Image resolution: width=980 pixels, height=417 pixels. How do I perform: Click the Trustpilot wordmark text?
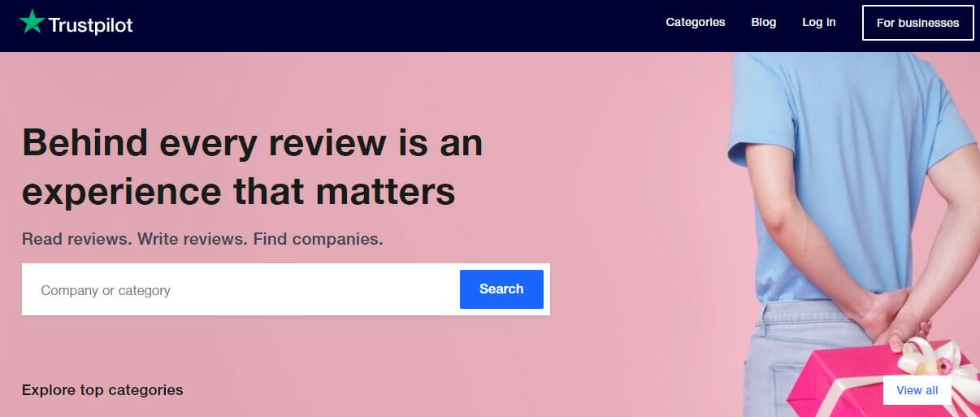[90, 25]
